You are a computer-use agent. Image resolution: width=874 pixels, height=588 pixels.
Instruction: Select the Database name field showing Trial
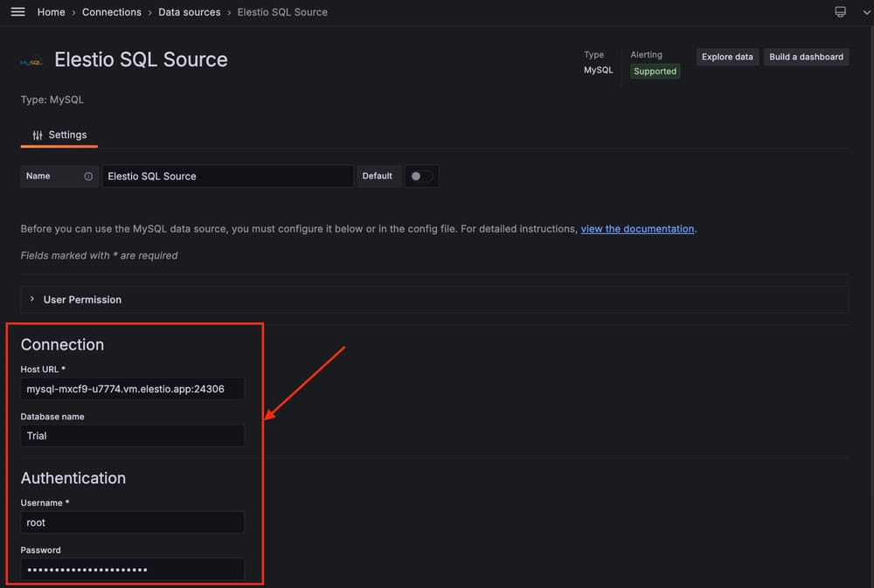click(132, 435)
